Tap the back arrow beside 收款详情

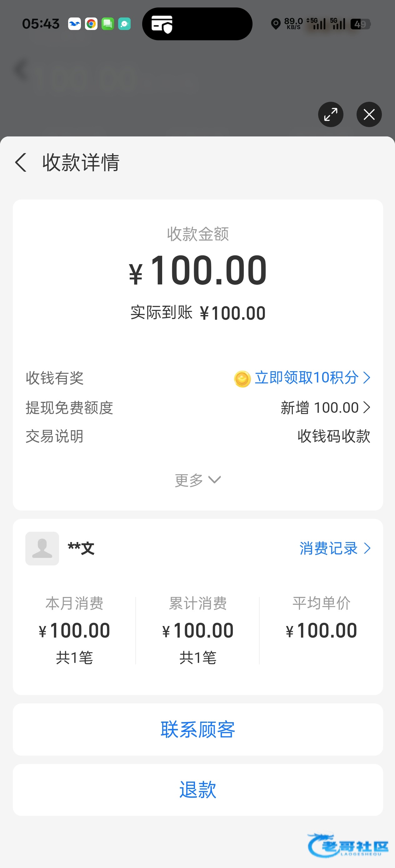21,162
